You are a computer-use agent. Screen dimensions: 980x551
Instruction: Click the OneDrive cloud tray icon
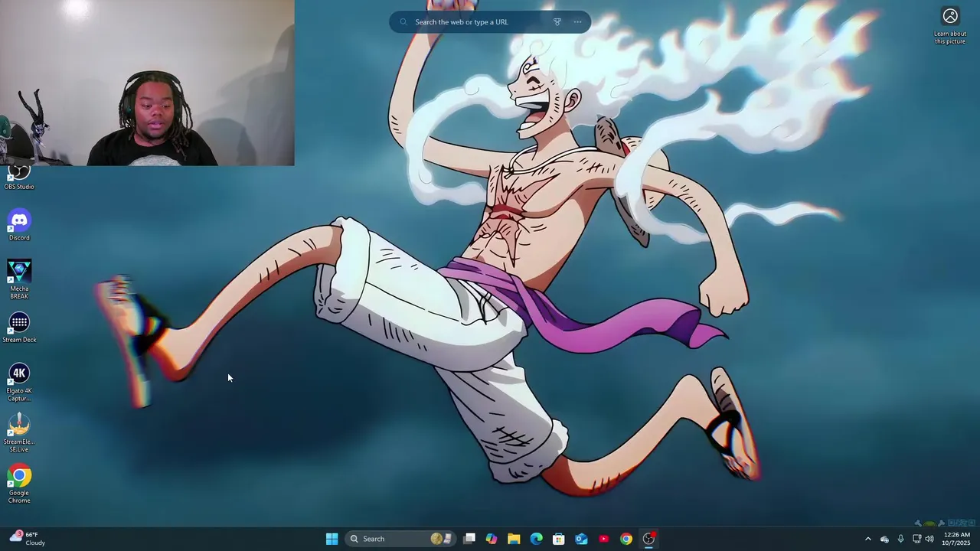coord(884,539)
